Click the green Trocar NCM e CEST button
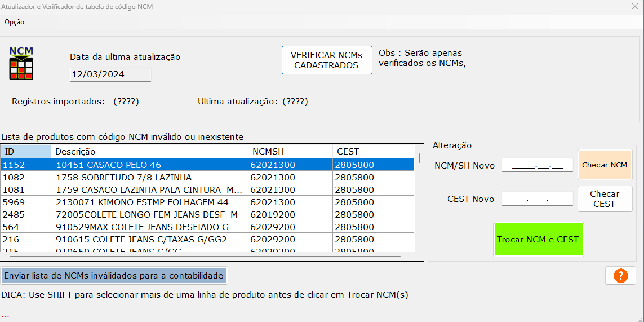The width and height of the screenshot is (644, 322). (x=538, y=240)
